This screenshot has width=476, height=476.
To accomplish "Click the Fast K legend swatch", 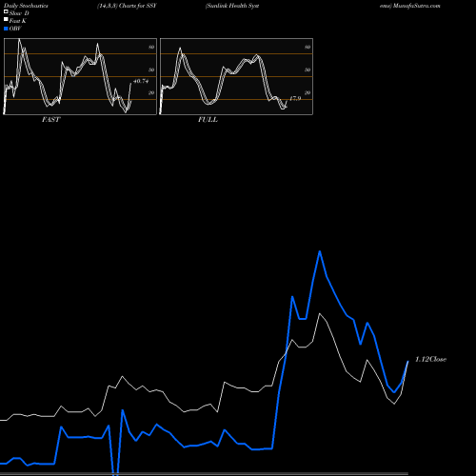I will tap(6, 19).
